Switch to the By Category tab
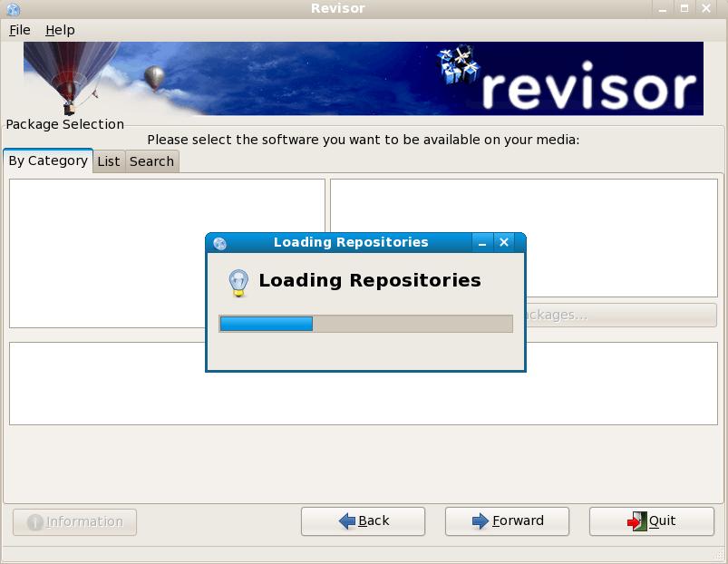728x564 pixels. [x=48, y=160]
